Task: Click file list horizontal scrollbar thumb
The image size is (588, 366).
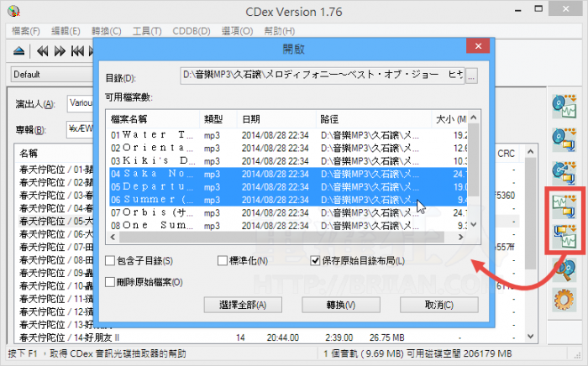Action: pyautogui.click(x=281, y=237)
